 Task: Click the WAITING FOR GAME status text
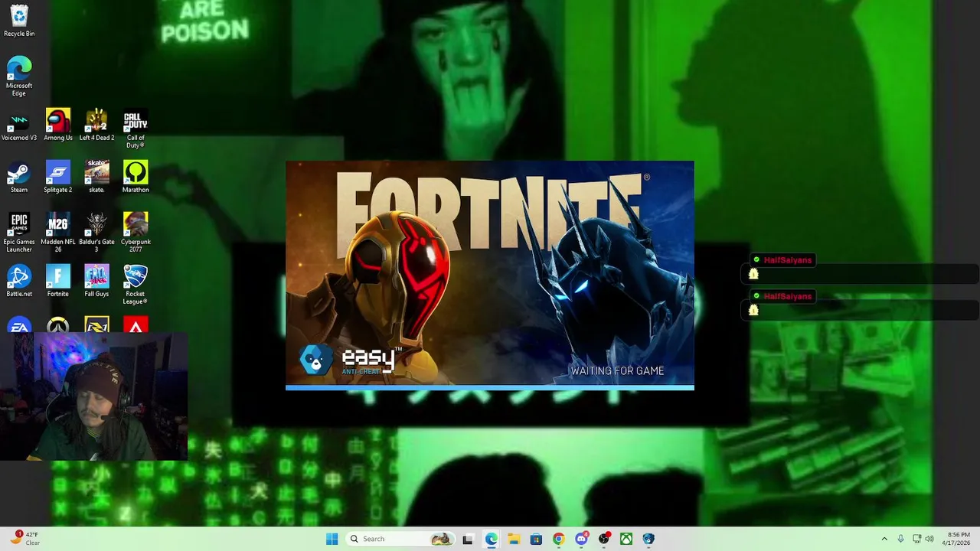617,371
